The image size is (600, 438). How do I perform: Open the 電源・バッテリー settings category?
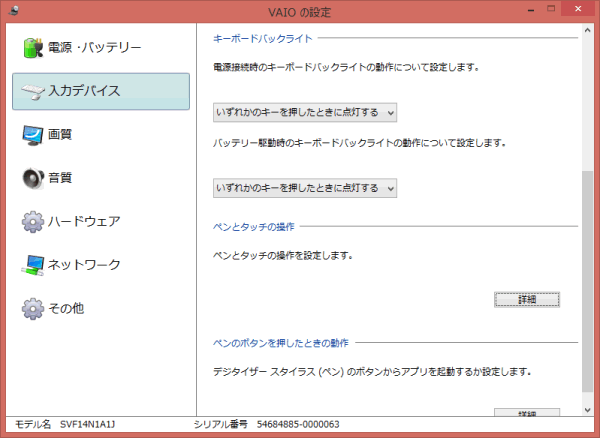(101, 48)
